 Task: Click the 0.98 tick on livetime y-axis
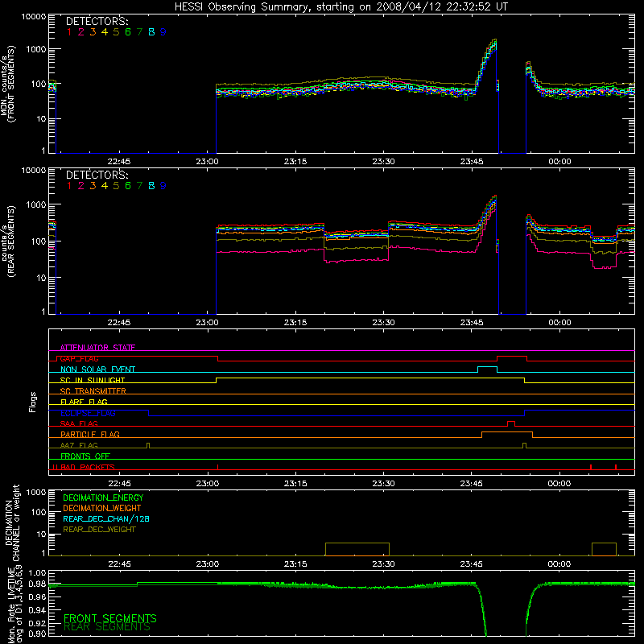[x=37, y=584]
